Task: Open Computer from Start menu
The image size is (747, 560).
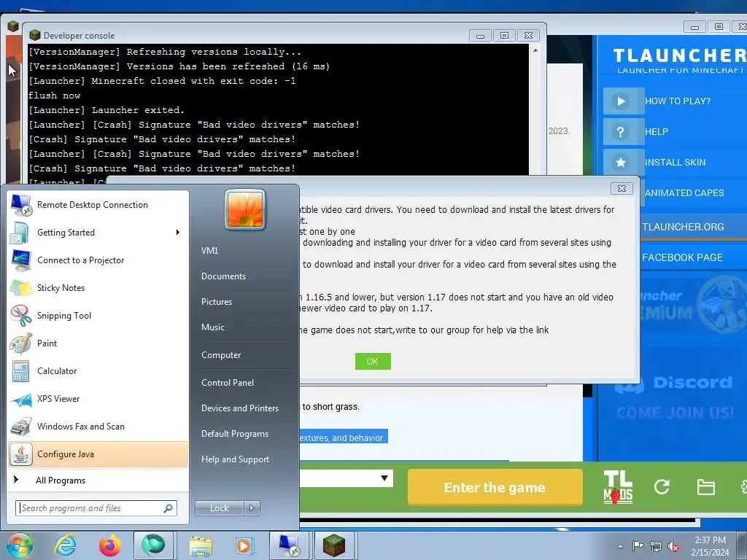Action: tap(221, 355)
